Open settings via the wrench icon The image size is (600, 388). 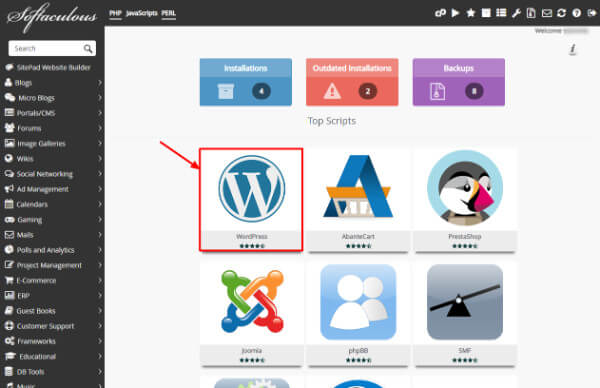tap(516, 13)
